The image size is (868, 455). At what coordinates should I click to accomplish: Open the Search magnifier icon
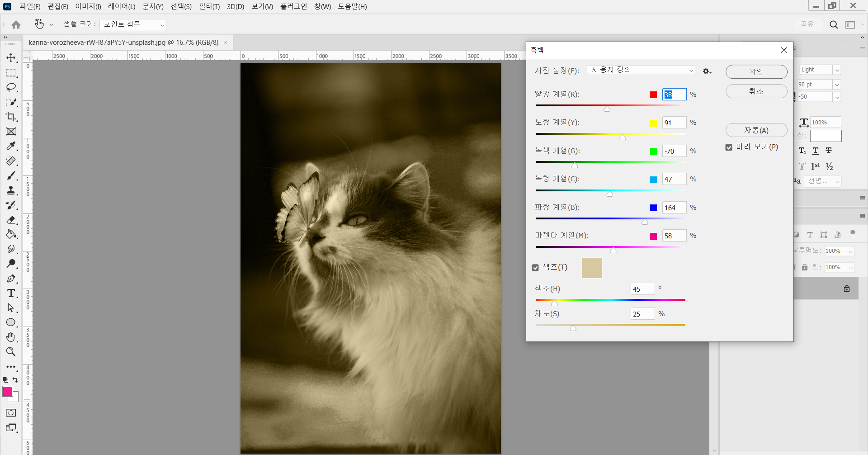tap(834, 24)
